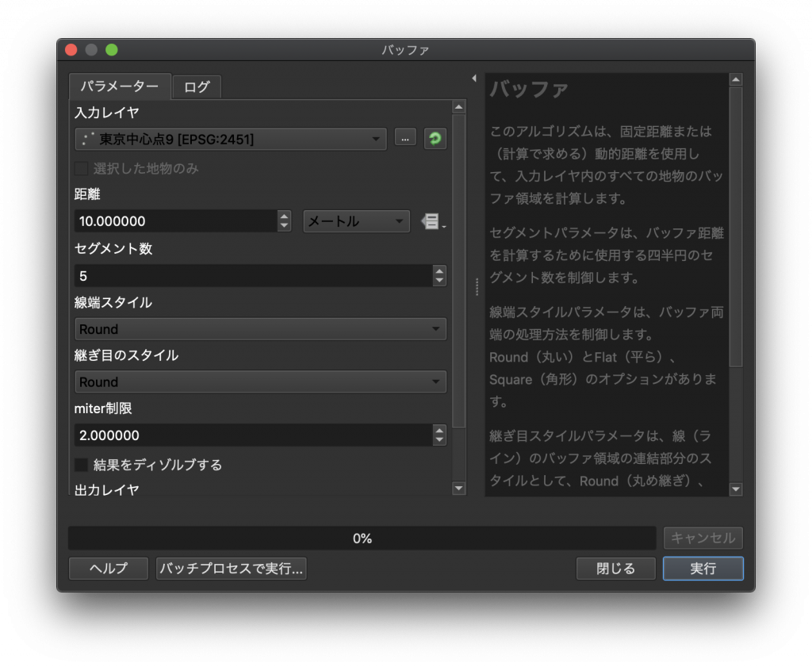
Task: Decrease the 距離 value with the down arrow
Action: tap(284, 226)
